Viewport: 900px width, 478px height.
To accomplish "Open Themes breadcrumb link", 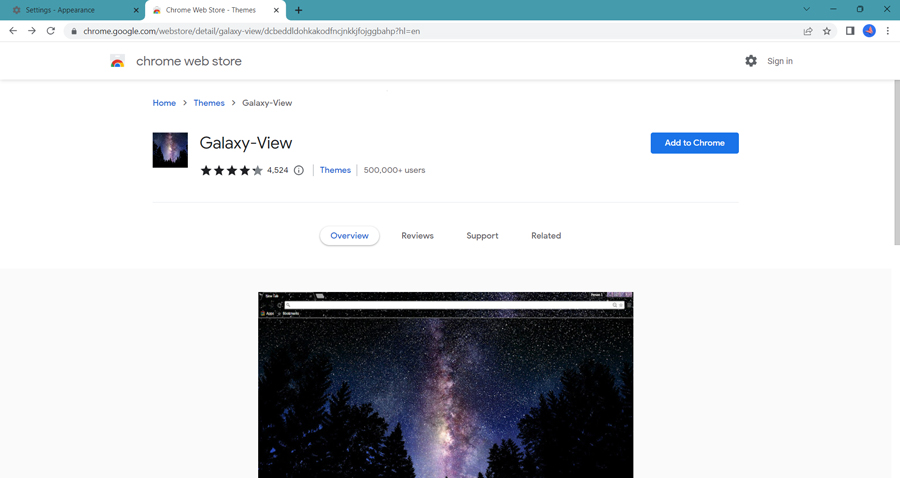I will point(209,103).
